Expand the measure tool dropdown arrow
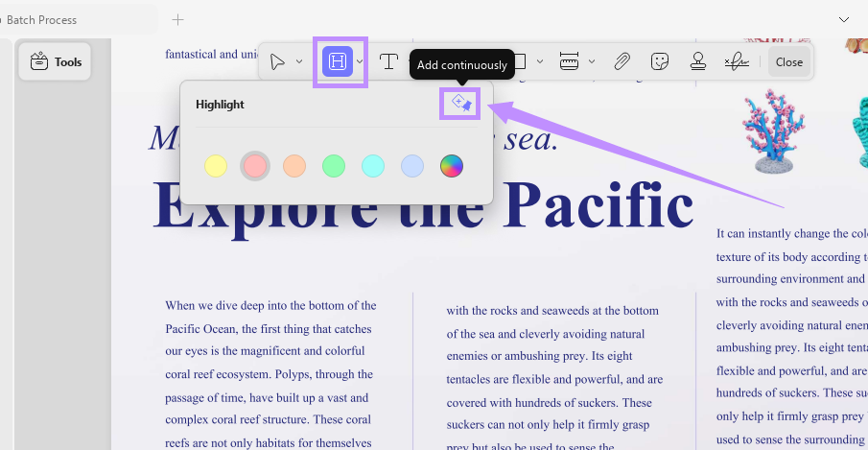868x450 pixels. 591,61
